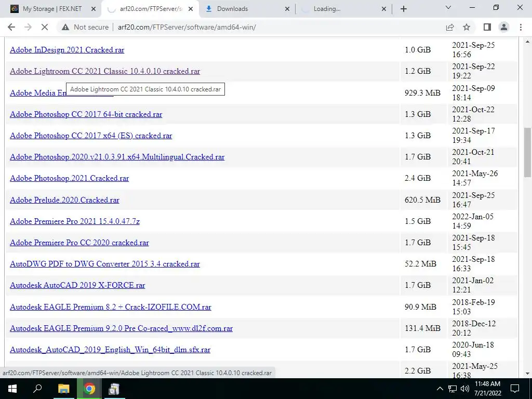Open Adobe Premiere Pro 2021 15.4.0.47.7z link
This screenshot has width=532, height=399.
pos(75,221)
